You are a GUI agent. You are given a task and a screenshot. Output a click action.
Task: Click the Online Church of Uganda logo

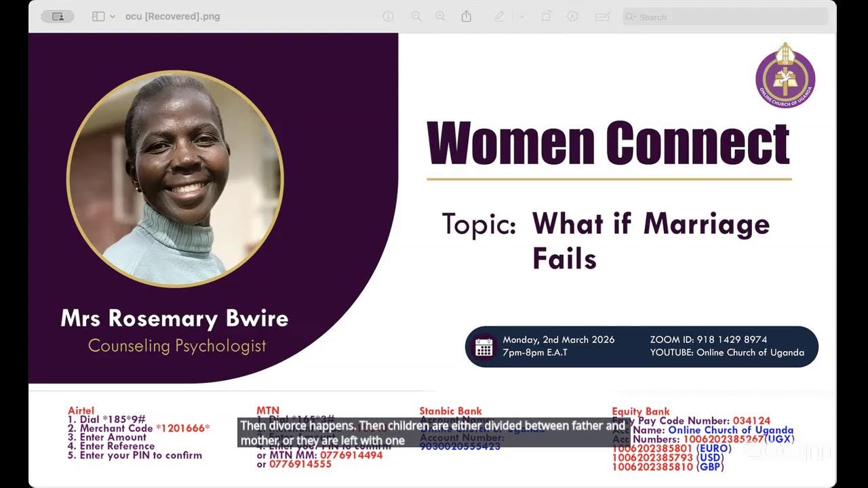(x=785, y=75)
